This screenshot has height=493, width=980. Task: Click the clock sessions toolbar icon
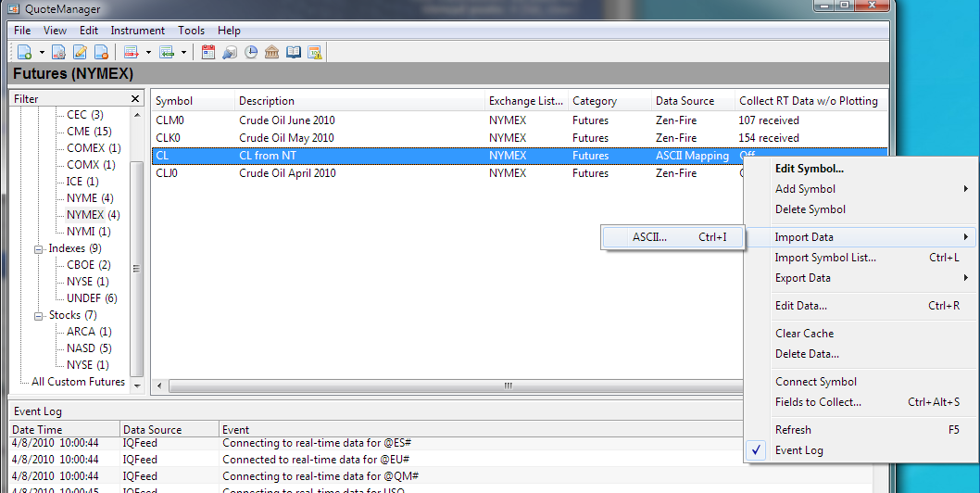coord(251,53)
